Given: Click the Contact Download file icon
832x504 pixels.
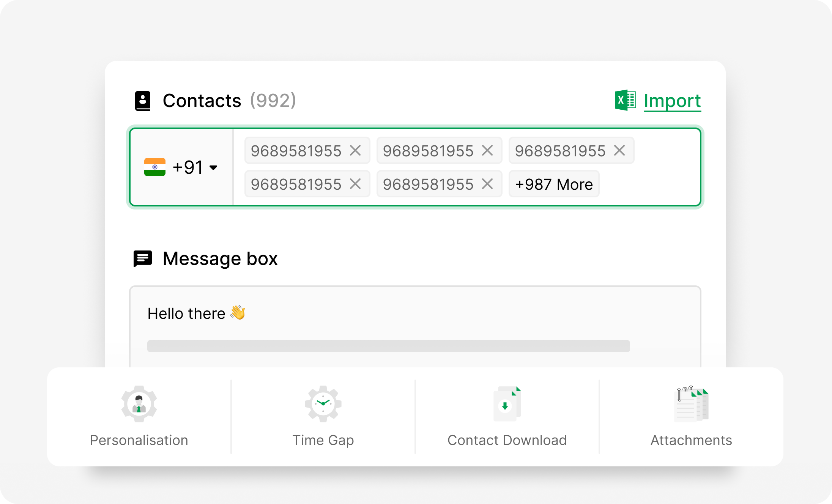Looking at the screenshot, I should coord(507,404).
